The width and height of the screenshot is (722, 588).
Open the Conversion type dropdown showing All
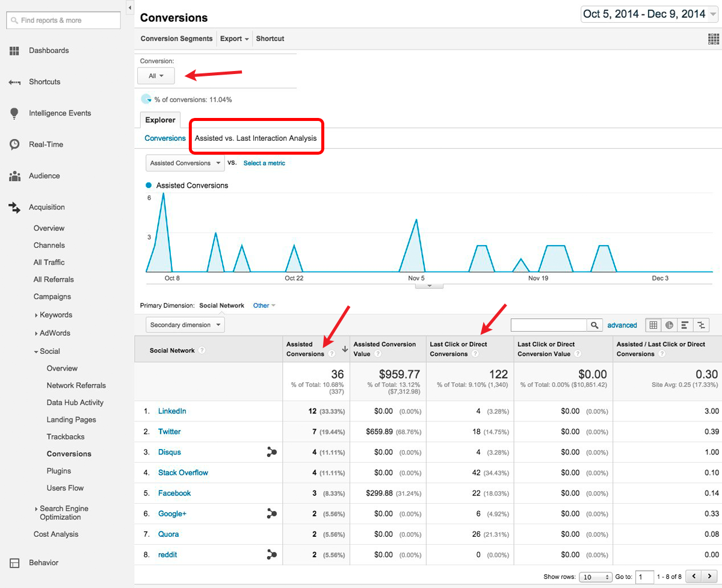(155, 76)
